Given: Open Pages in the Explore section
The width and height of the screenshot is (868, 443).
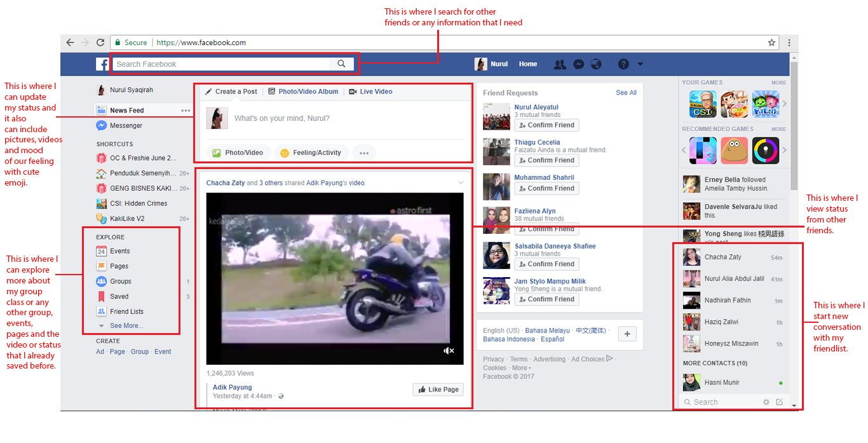Looking at the screenshot, I should [119, 266].
